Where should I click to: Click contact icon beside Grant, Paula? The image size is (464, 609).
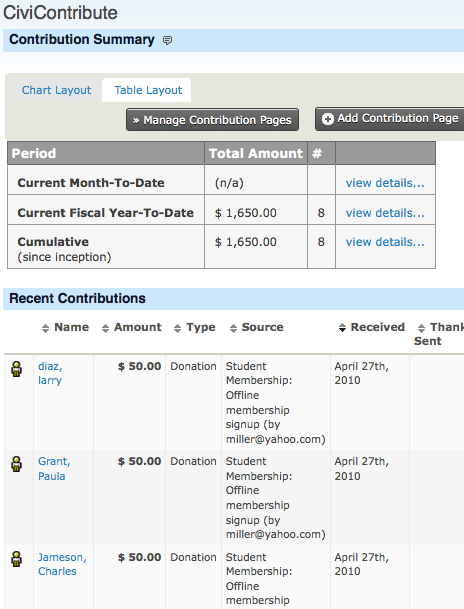tap(16, 464)
